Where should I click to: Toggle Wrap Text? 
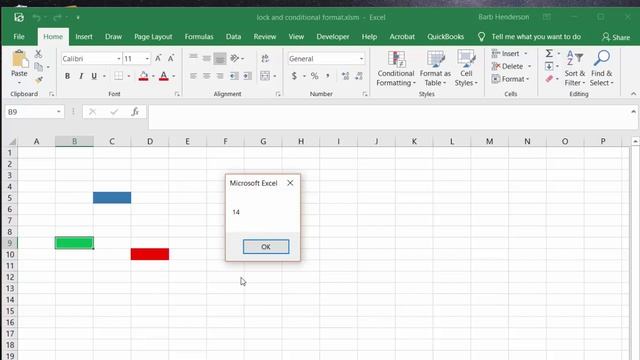(265, 58)
